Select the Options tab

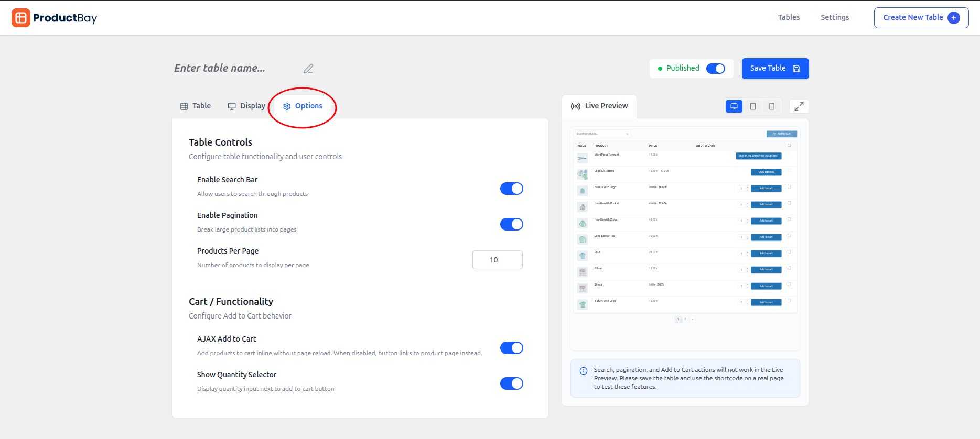pyautogui.click(x=303, y=106)
